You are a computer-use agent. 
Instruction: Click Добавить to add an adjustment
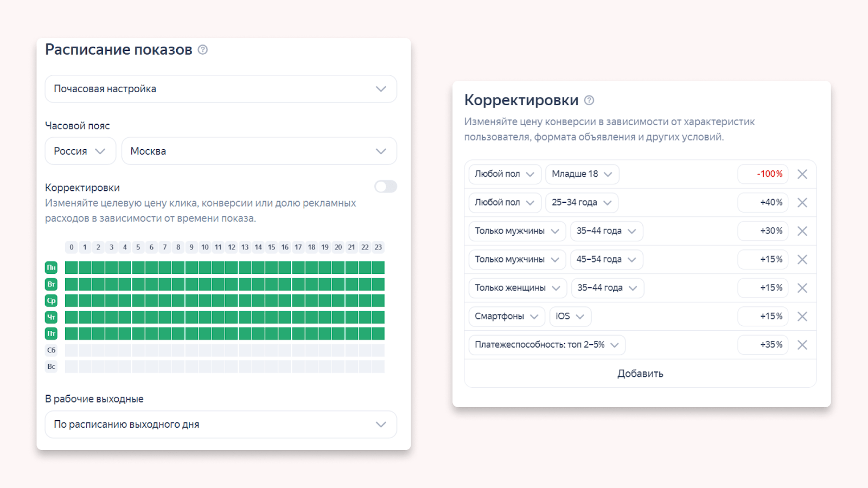(x=640, y=374)
